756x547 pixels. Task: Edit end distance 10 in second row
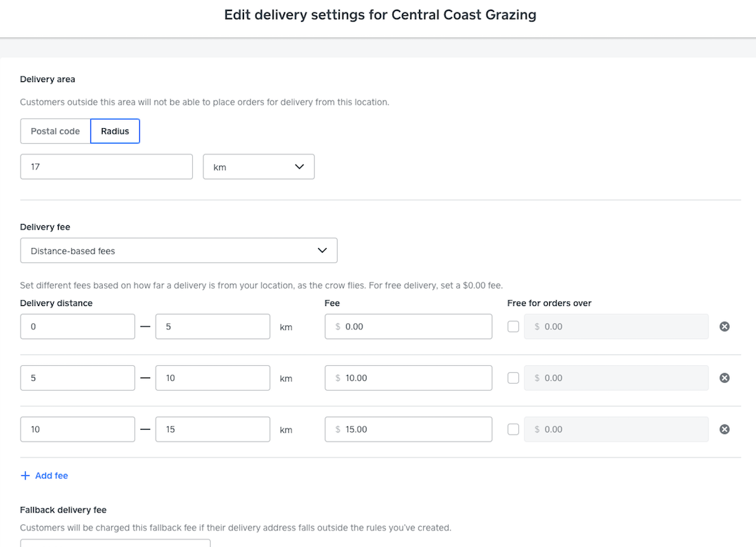pyautogui.click(x=213, y=378)
